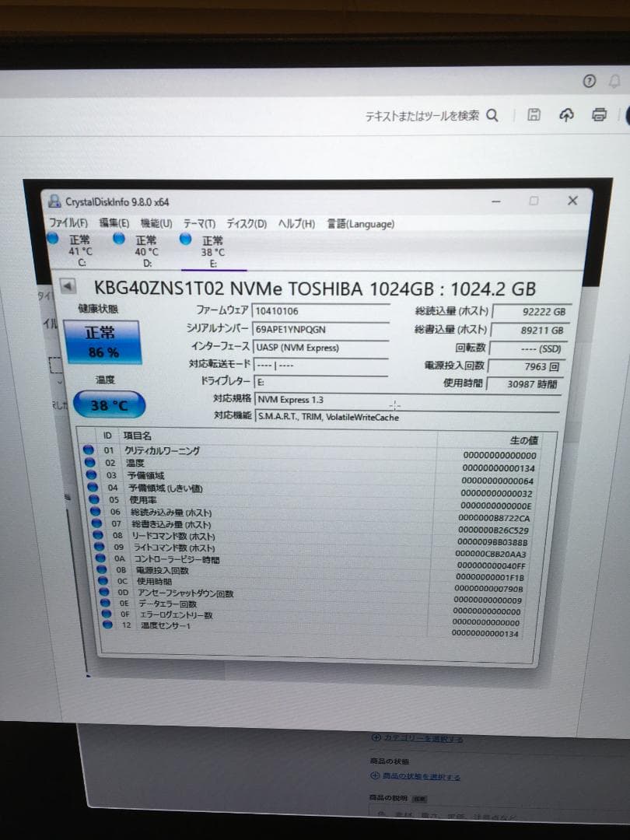The image size is (630, 840).
Task: Open the テーマ(T) menu
Action: pos(199,224)
